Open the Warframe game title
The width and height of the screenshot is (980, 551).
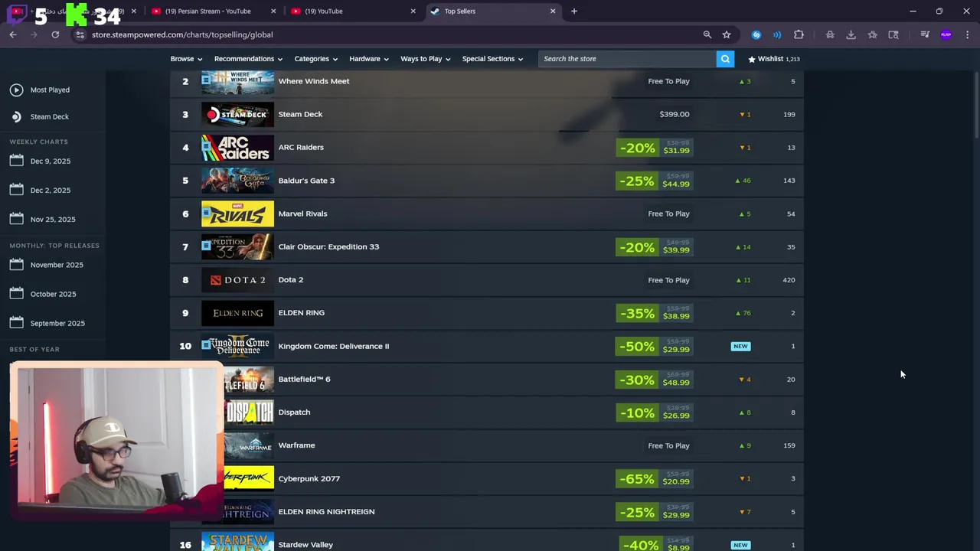click(296, 445)
